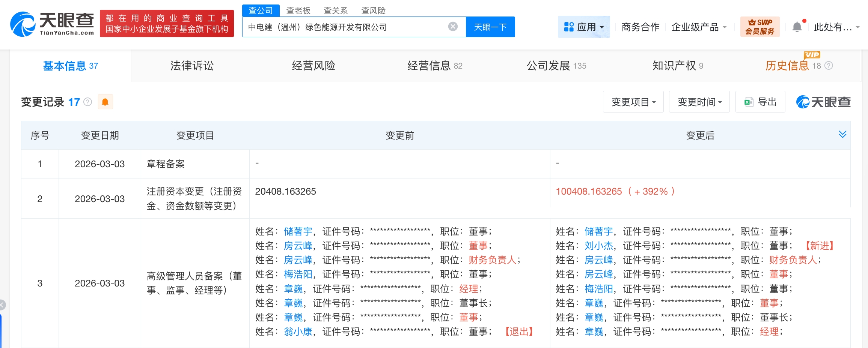Open the 变更时间 filter dropdown
This screenshot has width=868, height=348.
(x=699, y=102)
